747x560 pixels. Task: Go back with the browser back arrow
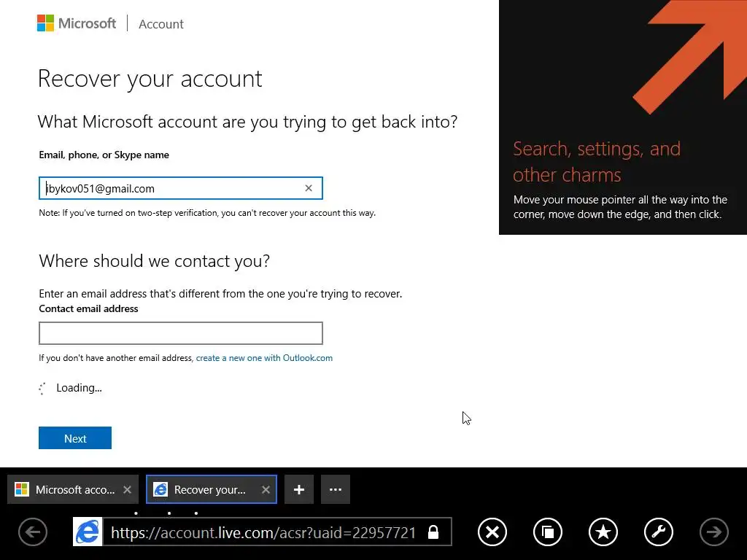point(33,532)
